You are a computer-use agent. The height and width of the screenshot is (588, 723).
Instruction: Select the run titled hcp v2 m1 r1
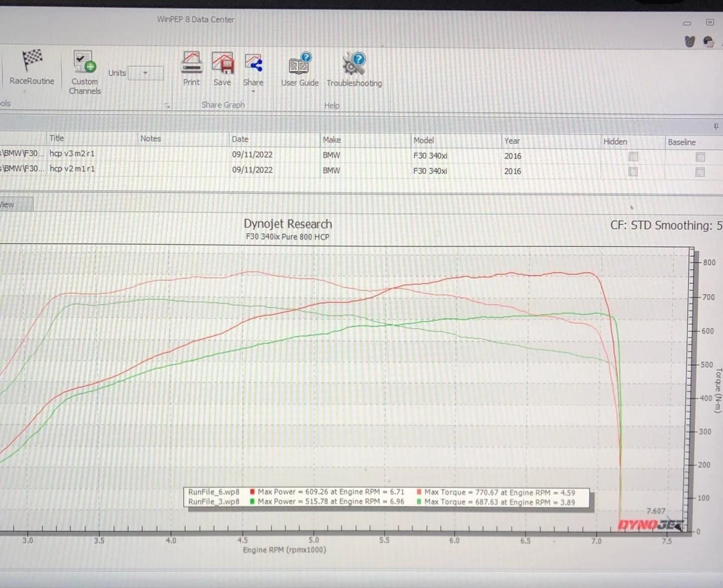(72, 169)
